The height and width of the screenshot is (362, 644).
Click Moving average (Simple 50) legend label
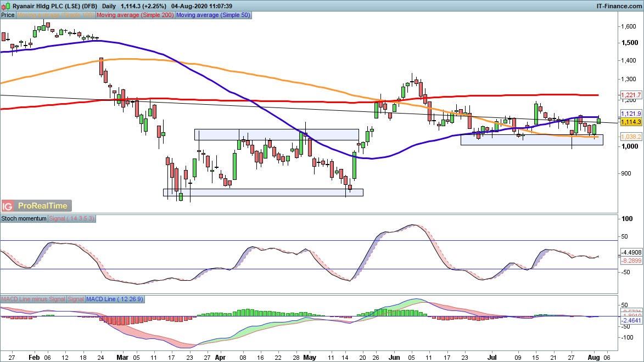click(213, 15)
